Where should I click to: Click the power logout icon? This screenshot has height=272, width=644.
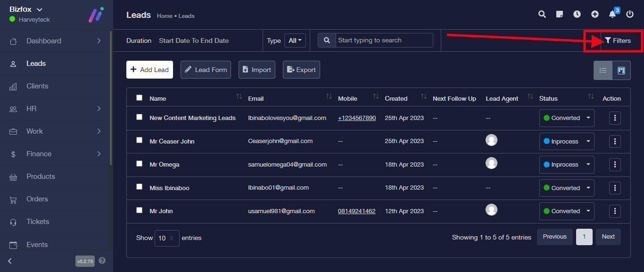[630, 14]
